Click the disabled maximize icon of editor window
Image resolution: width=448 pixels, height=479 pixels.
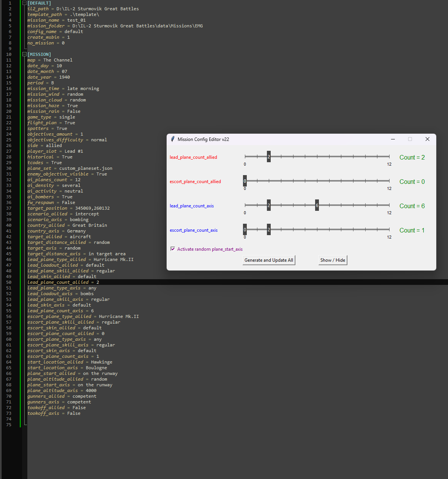(410, 139)
